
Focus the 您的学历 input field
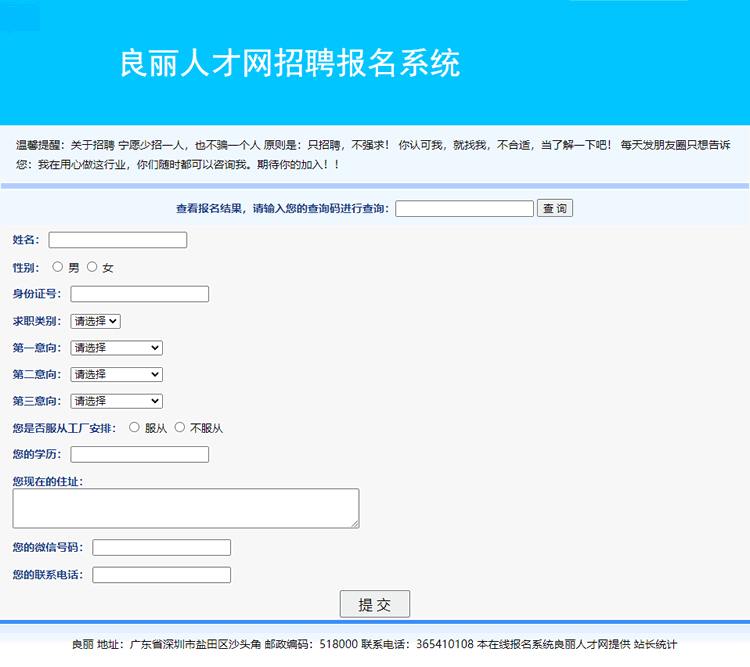coord(140,454)
